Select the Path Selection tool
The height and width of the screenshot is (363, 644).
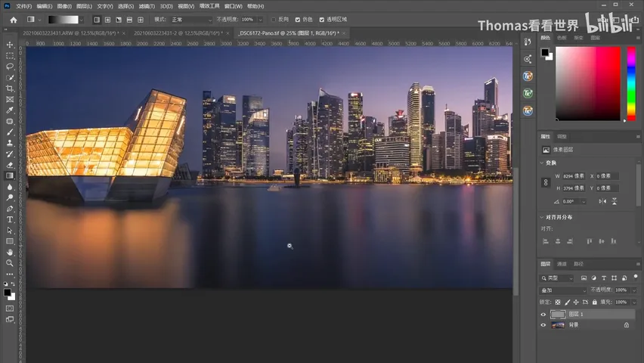pos(10,230)
